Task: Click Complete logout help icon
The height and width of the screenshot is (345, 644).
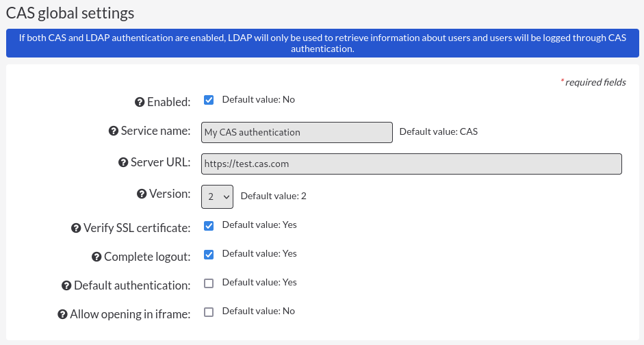Action: tap(96, 257)
